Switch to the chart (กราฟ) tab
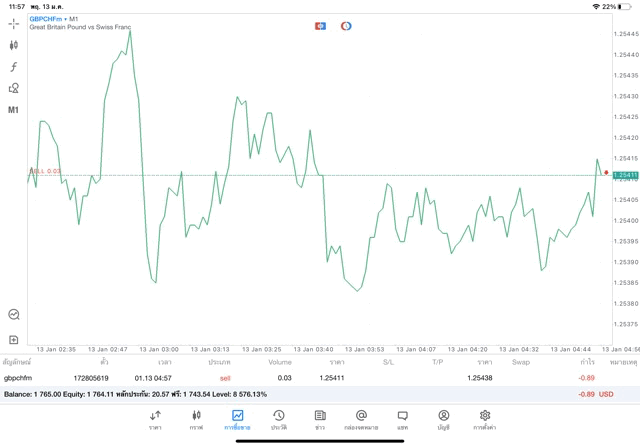The width and height of the screenshot is (640, 447). click(x=196, y=419)
